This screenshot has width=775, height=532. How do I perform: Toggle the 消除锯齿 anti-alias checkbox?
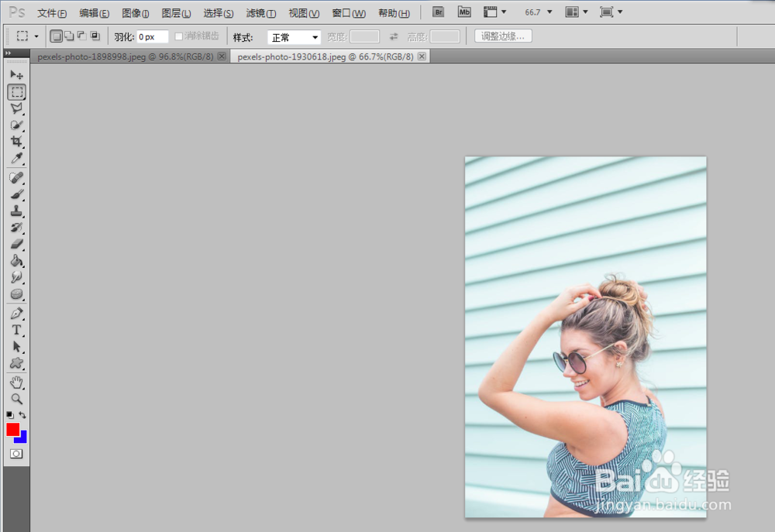(x=179, y=36)
